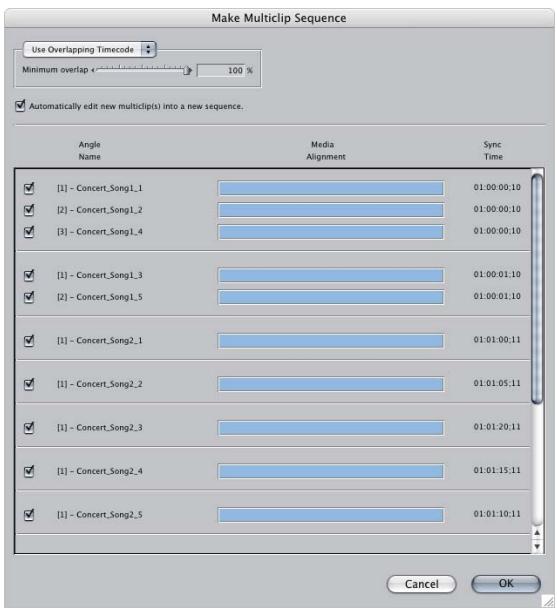Click the Cancel button
The width and height of the screenshot is (557, 609).
(421, 584)
